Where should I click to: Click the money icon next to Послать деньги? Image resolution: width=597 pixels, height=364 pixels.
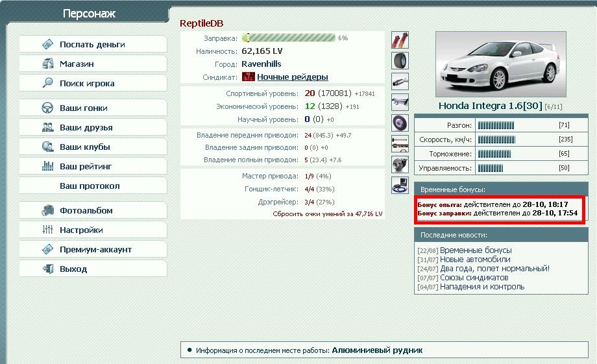(47, 44)
